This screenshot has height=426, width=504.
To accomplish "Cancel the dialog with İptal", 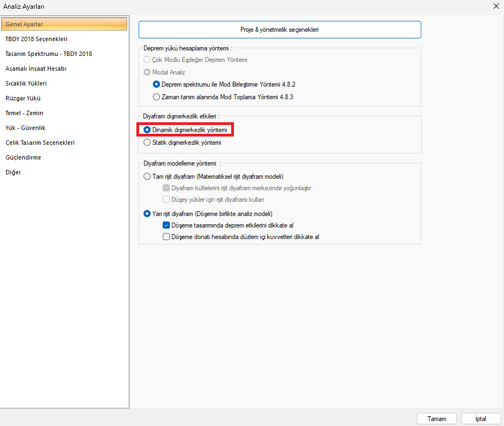I will tap(480, 418).
